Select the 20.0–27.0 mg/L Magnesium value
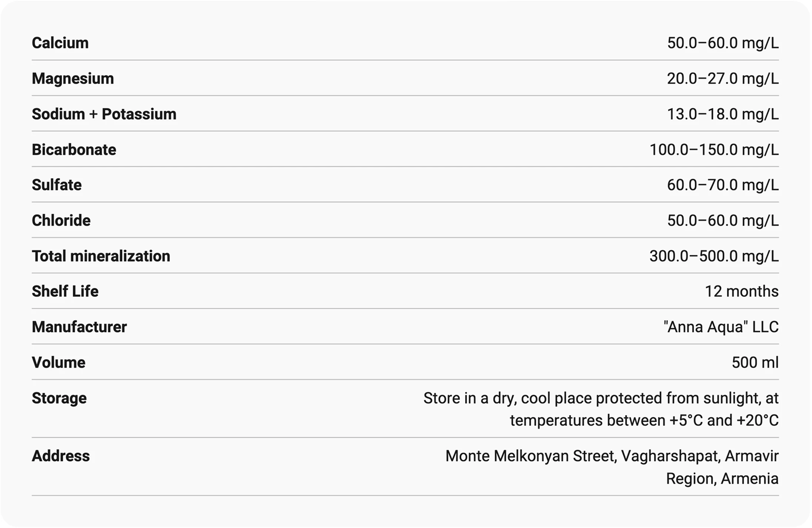The width and height of the screenshot is (812, 528). pos(722,79)
